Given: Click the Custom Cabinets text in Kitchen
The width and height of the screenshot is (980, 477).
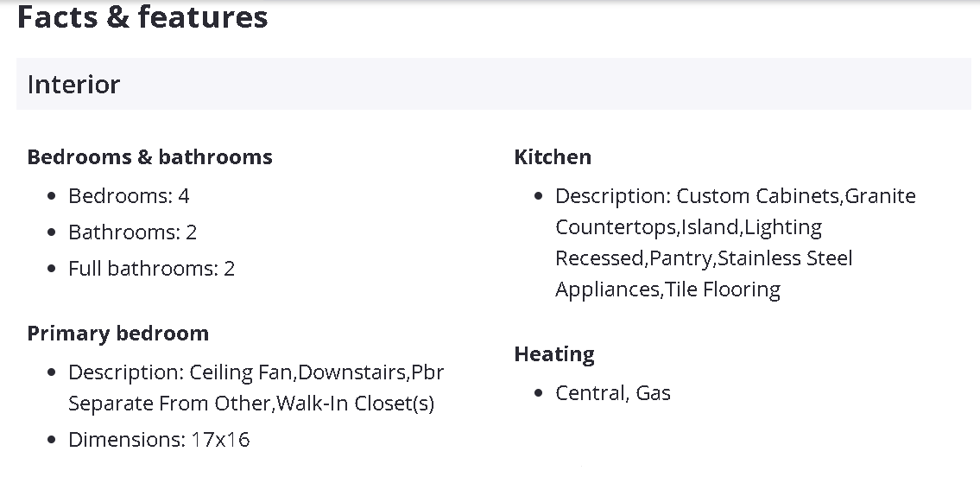Looking at the screenshot, I should point(757,196).
